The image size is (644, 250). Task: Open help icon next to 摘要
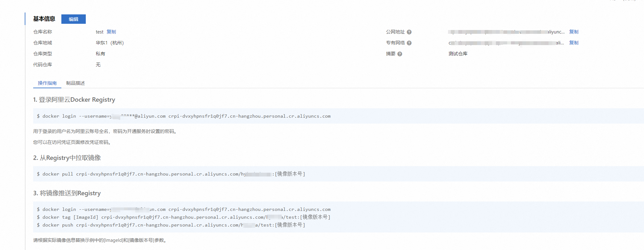tap(400, 54)
